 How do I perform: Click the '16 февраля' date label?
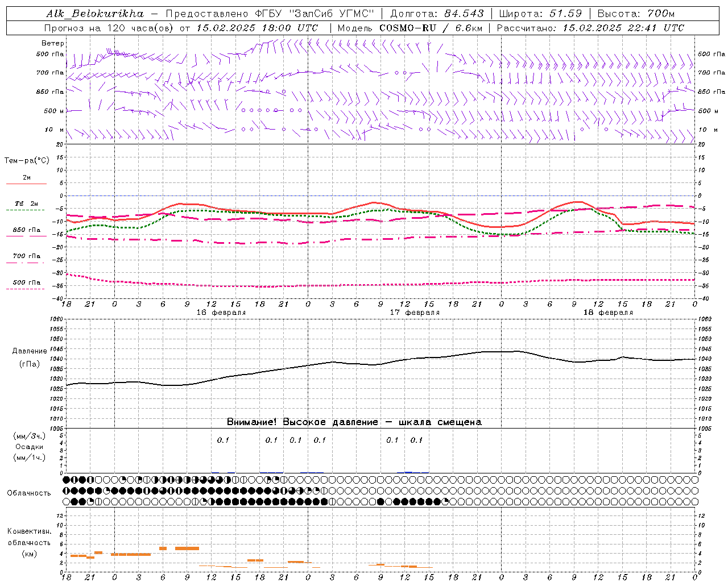(221, 313)
